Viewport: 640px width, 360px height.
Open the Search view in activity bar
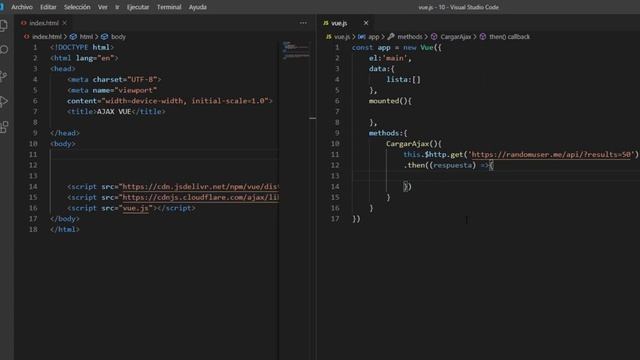(x=4, y=50)
